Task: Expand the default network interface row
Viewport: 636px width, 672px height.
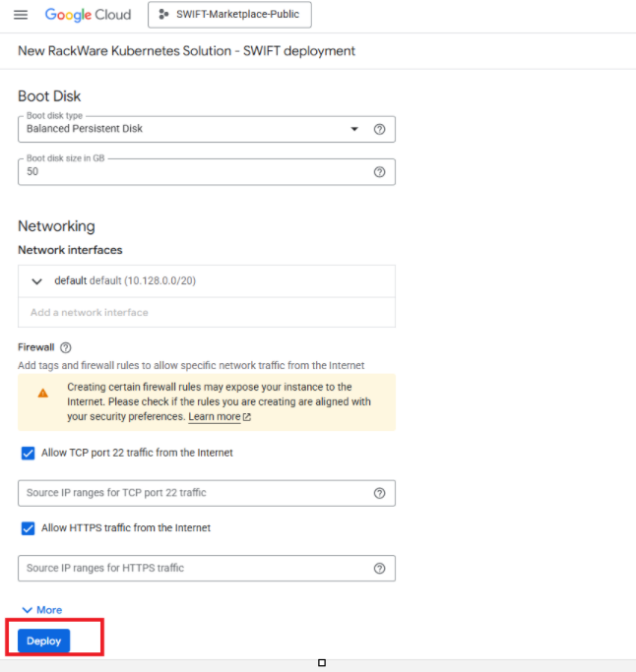Action: click(x=207, y=281)
